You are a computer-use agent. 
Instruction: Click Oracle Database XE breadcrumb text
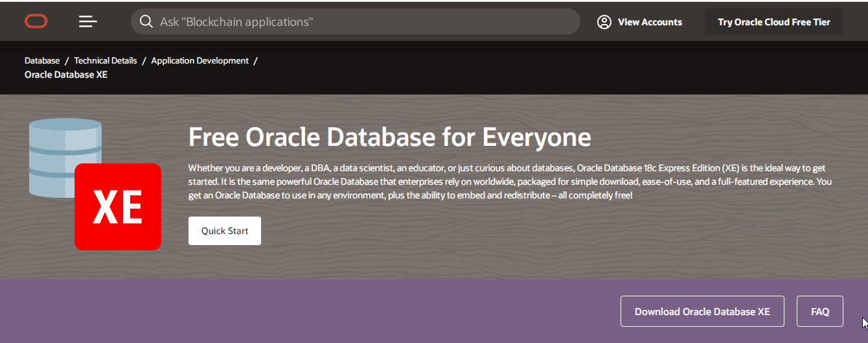pos(66,75)
